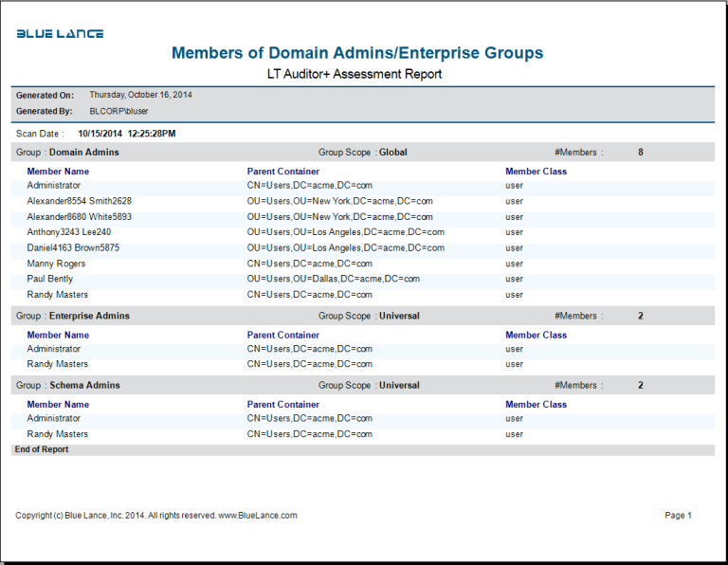
Task: Select the Alexander8554 Smith2628 member row
Action: click(x=79, y=202)
